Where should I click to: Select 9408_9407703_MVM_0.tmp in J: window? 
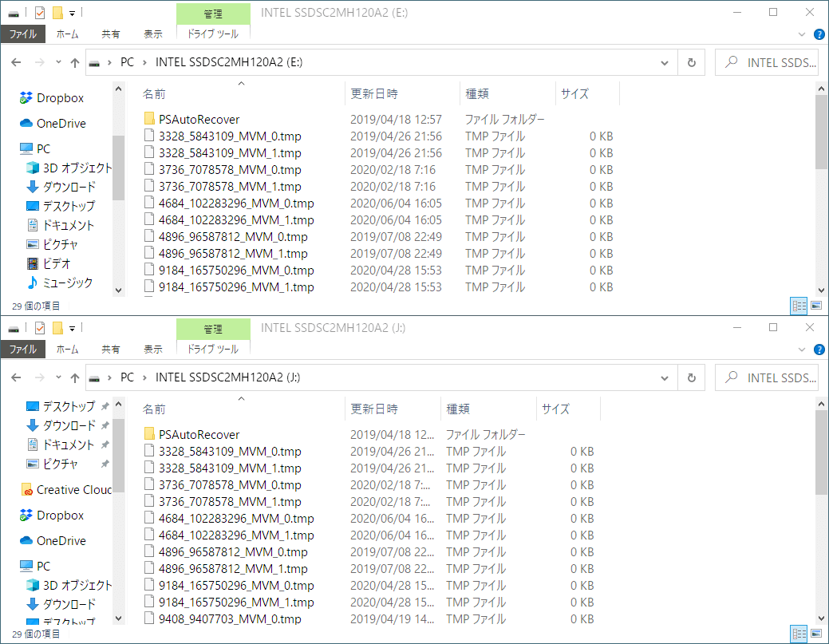223,619
